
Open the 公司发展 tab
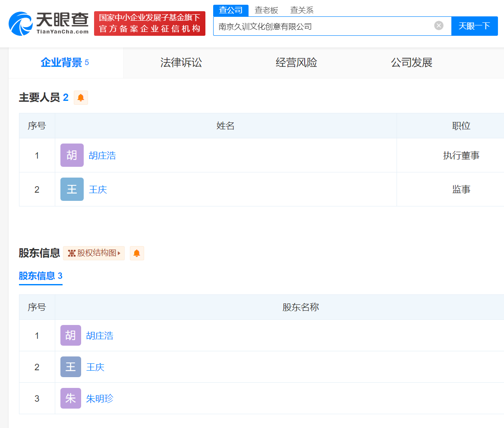click(x=411, y=62)
